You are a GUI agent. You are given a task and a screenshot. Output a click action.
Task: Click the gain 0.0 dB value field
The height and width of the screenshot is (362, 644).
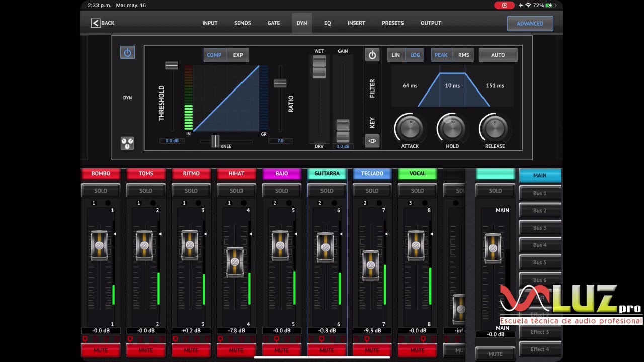tap(343, 146)
